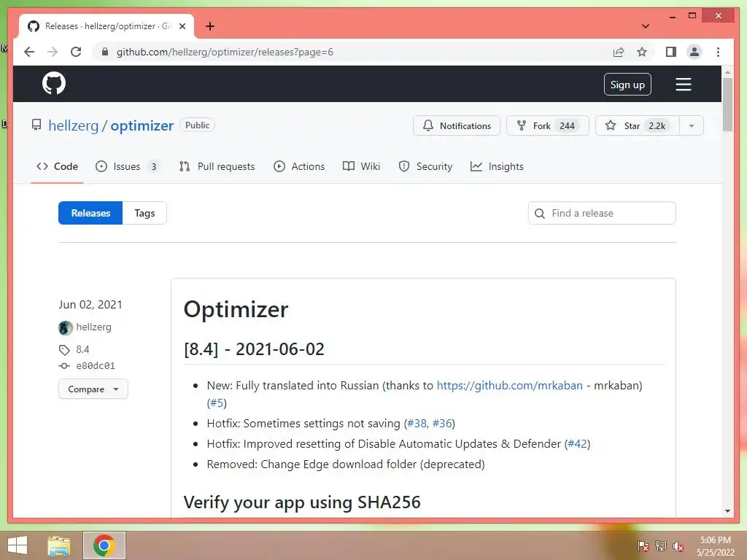Click the scrollbar down arrow

tap(727, 511)
